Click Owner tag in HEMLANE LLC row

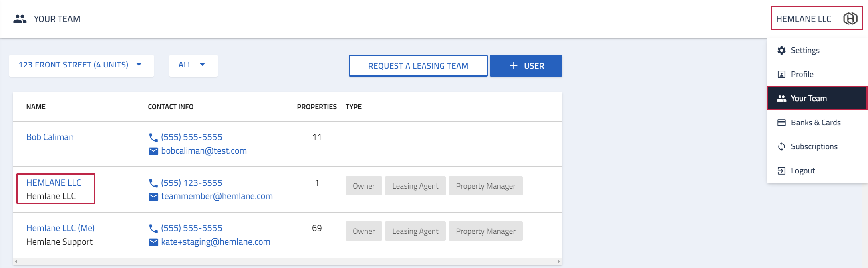tap(364, 186)
